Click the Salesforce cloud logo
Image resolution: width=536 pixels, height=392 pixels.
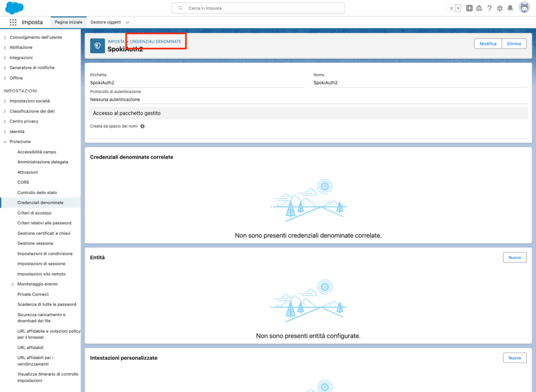pos(15,8)
